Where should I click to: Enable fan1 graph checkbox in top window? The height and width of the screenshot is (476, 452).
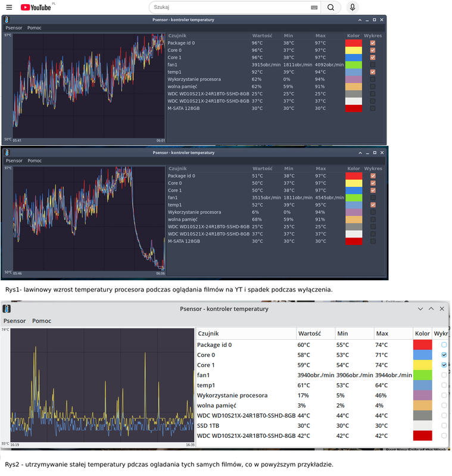pyautogui.click(x=373, y=65)
